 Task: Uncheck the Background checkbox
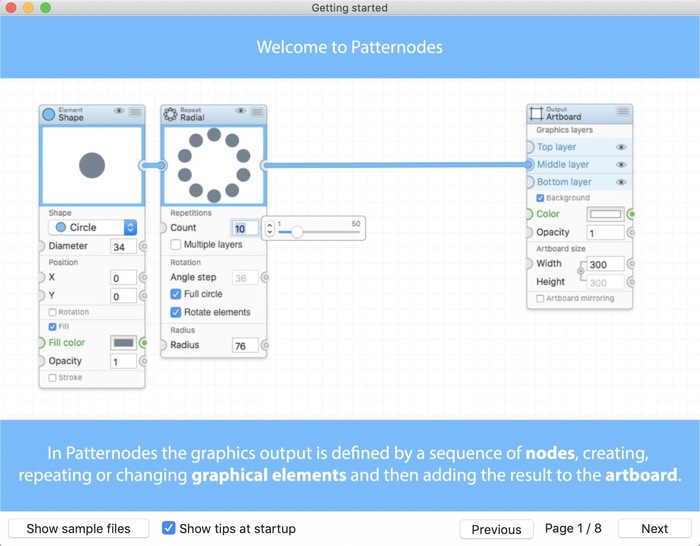(540, 198)
